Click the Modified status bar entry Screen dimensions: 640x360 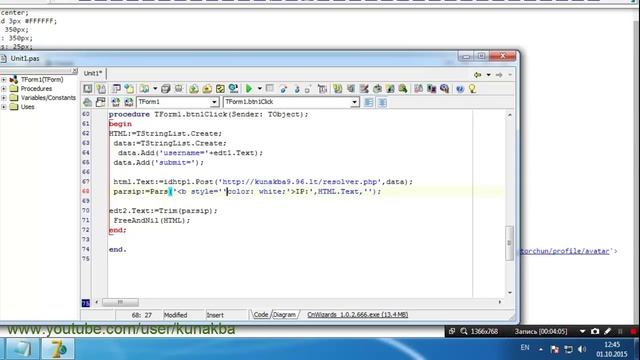[176, 315]
